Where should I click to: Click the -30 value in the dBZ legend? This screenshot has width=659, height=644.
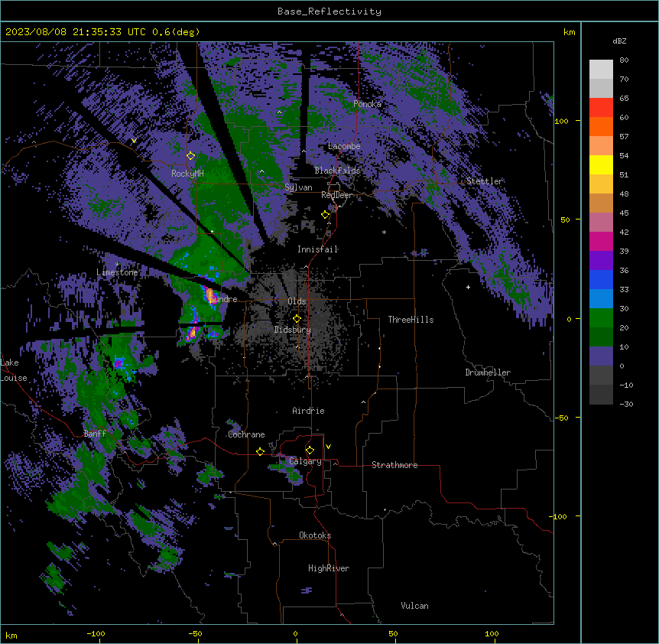(626, 404)
